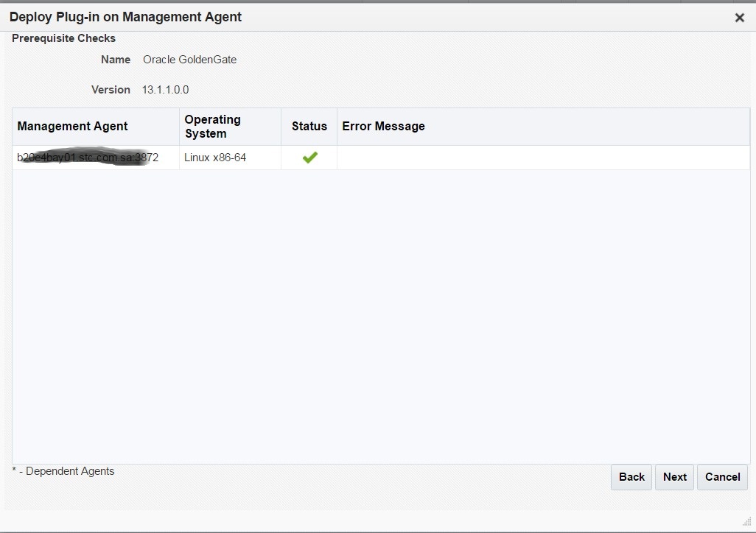
Task: Click the Status column header
Action: click(309, 127)
